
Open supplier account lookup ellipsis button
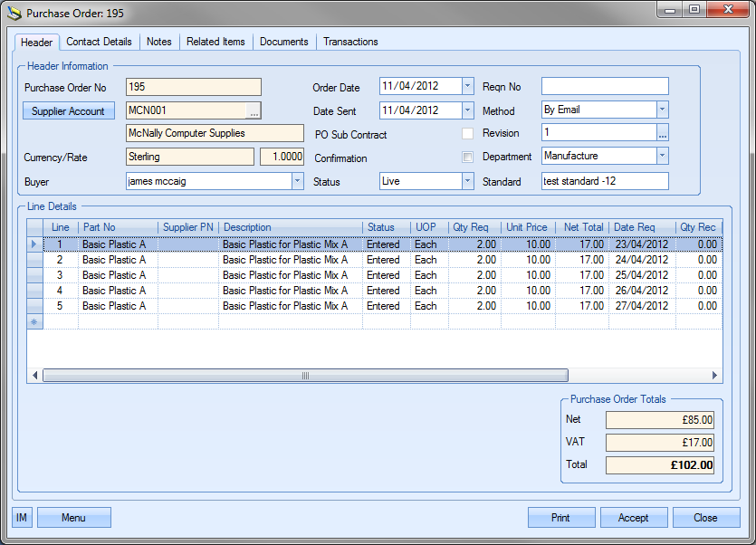pyautogui.click(x=254, y=110)
